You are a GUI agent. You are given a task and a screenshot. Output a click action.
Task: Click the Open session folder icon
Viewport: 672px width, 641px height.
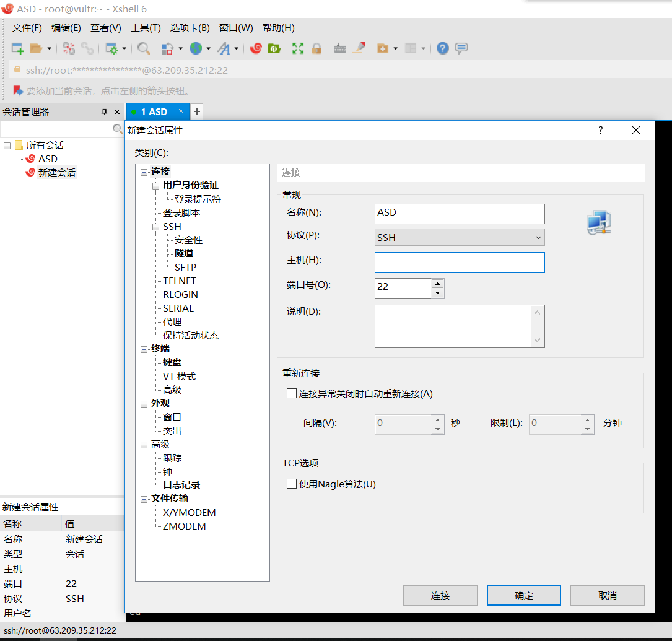coord(36,48)
